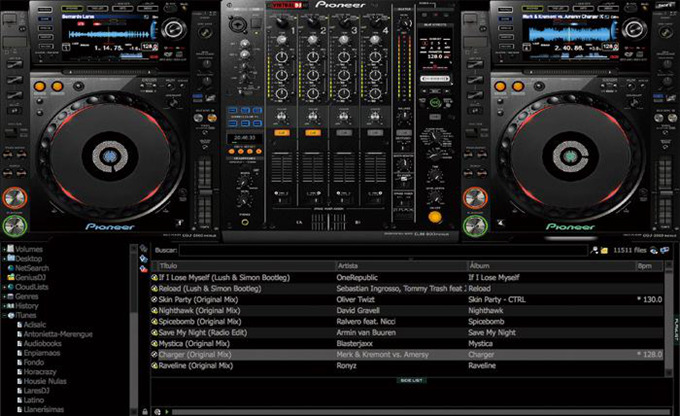Click the icon beside Raveline (Original Mix)
The width and height of the screenshot is (680, 416).
[154, 366]
